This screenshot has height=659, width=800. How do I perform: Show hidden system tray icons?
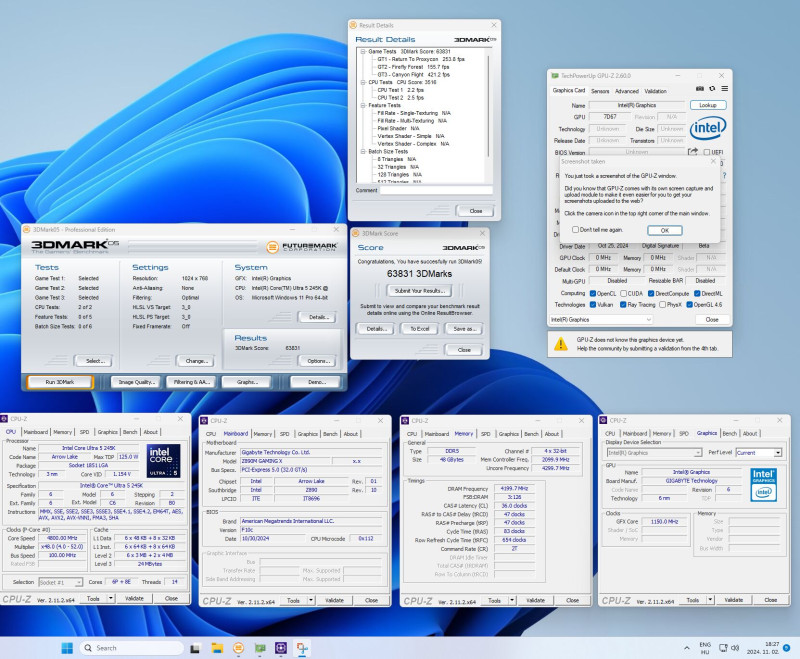click(687, 648)
